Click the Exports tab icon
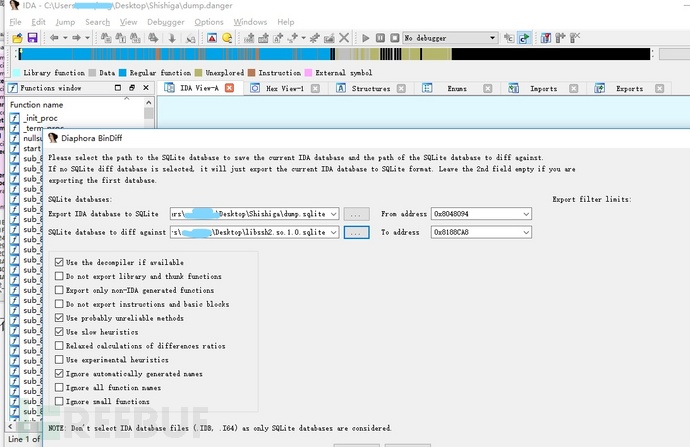The image size is (690, 447). 603,88
